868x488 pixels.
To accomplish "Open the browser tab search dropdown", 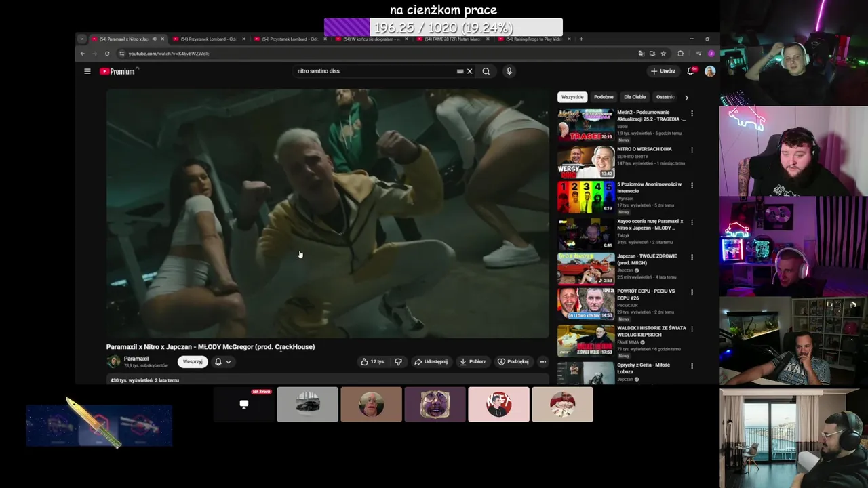I will coord(82,39).
